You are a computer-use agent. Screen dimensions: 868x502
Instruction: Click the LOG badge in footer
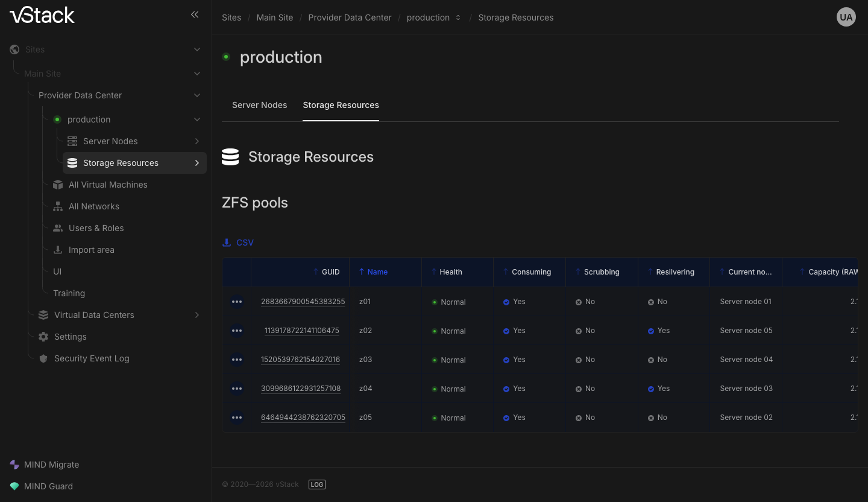[x=317, y=485]
